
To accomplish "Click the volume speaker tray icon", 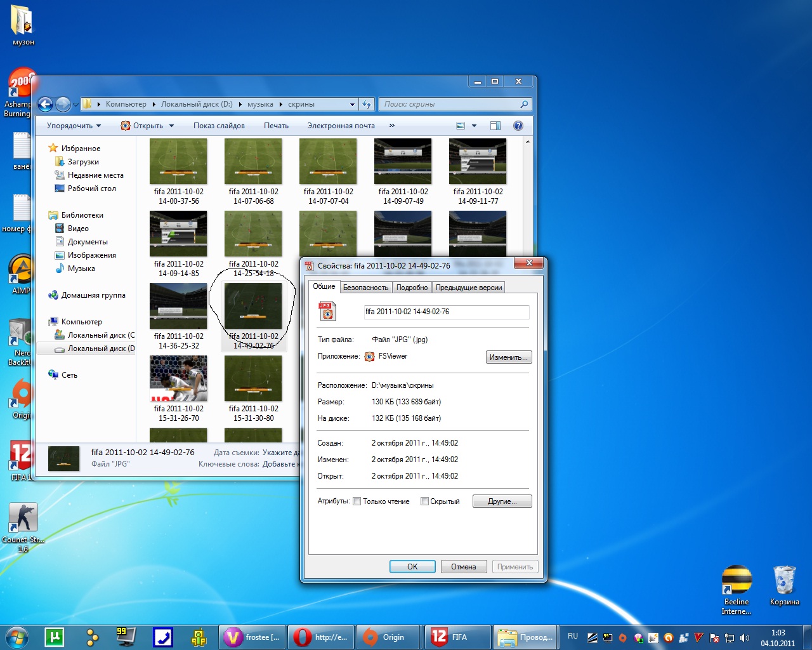I will click(x=745, y=638).
